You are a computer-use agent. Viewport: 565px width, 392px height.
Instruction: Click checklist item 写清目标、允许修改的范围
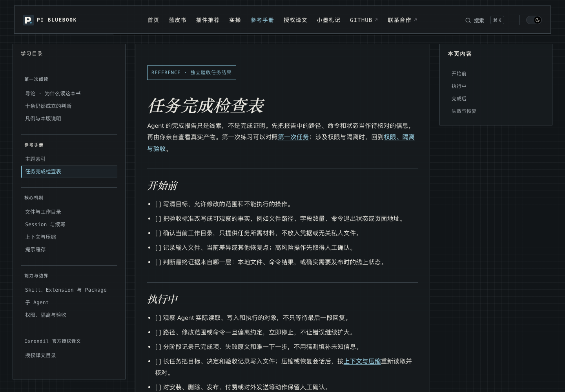pos(224,204)
